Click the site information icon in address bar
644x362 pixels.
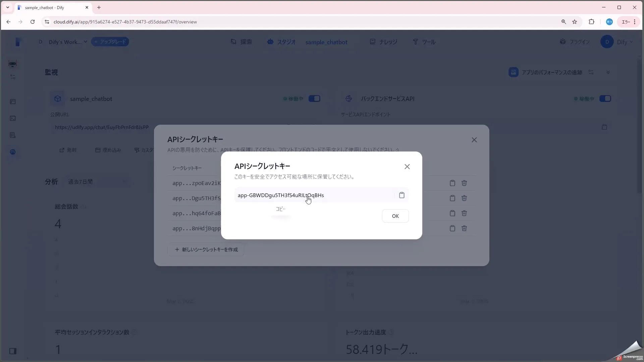coord(47,22)
